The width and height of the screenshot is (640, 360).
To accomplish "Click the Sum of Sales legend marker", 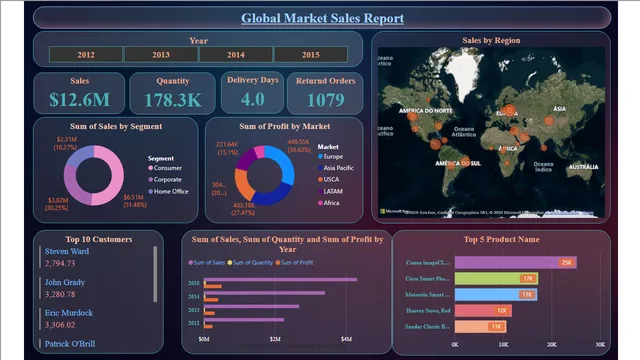I will coord(191,262).
